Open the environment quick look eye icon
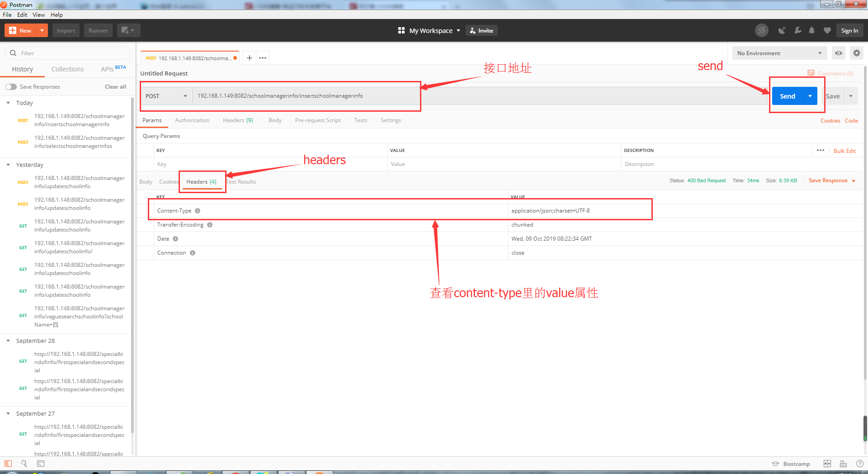Viewport: 868px width, 474px height. 839,53
